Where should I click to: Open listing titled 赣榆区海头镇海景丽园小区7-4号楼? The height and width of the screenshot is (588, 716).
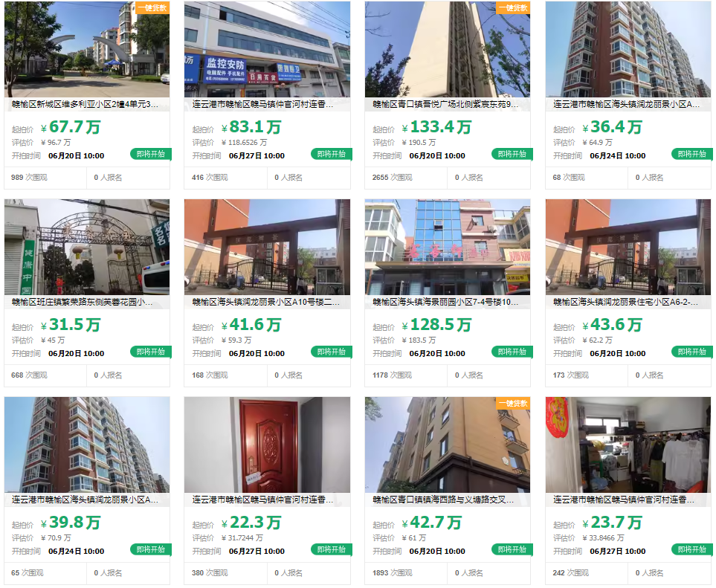(445, 303)
